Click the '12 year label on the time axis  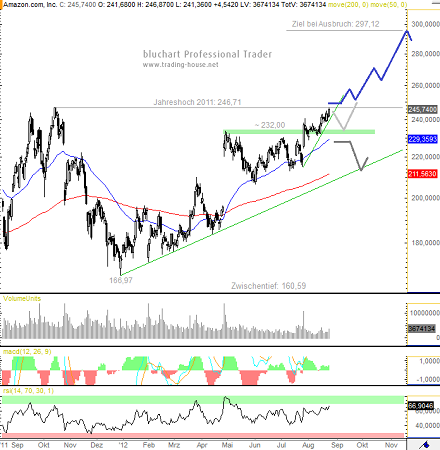coord(123,445)
